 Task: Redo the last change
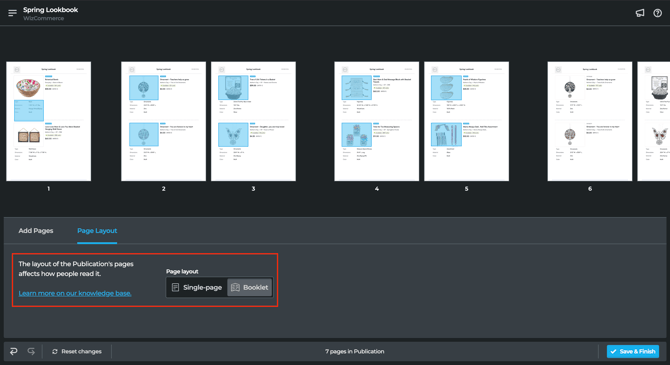point(31,351)
